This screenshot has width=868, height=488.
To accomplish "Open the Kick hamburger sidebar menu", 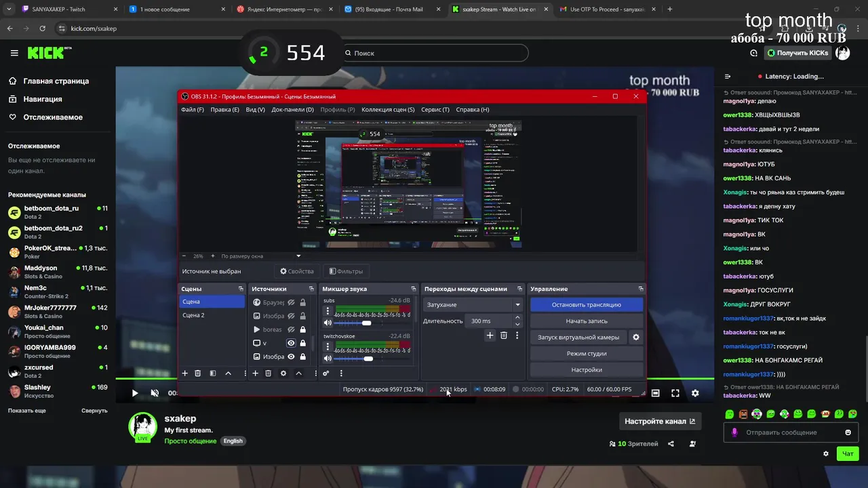I will click(14, 53).
